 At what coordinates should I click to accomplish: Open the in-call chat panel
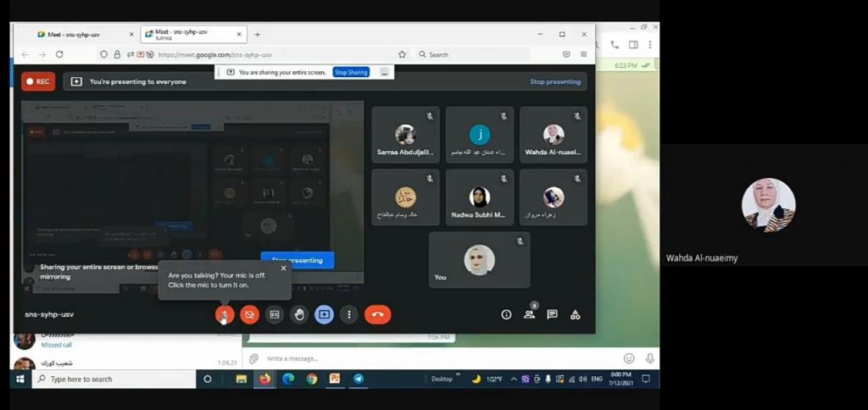[x=552, y=314]
